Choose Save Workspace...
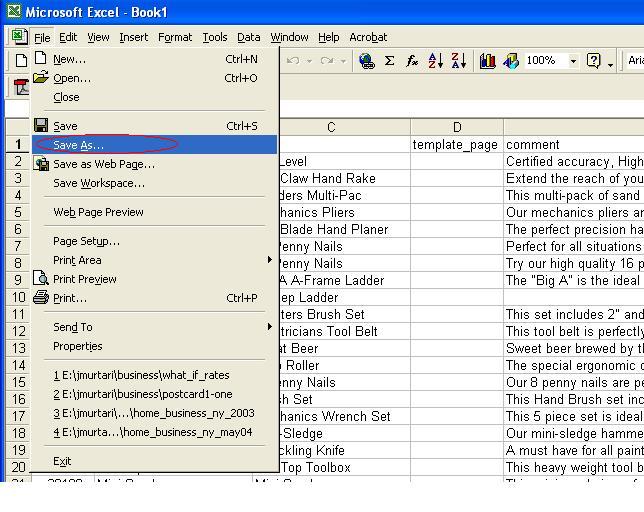 [155, 183]
